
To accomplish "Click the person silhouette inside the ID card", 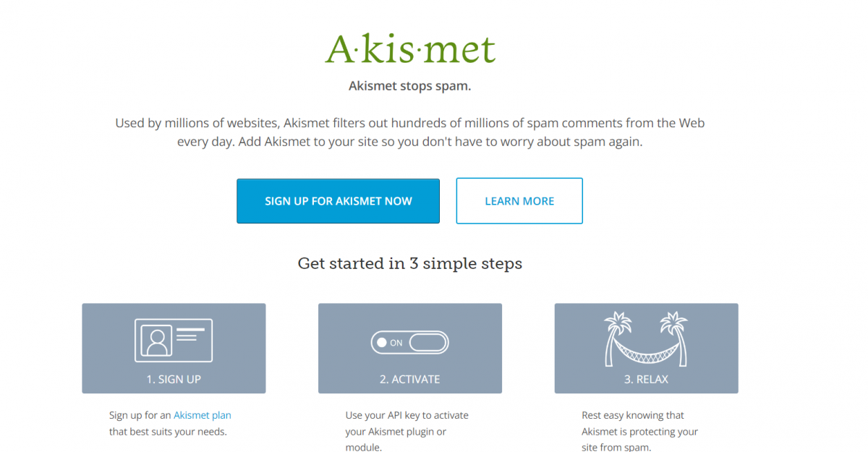I will point(157,341).
